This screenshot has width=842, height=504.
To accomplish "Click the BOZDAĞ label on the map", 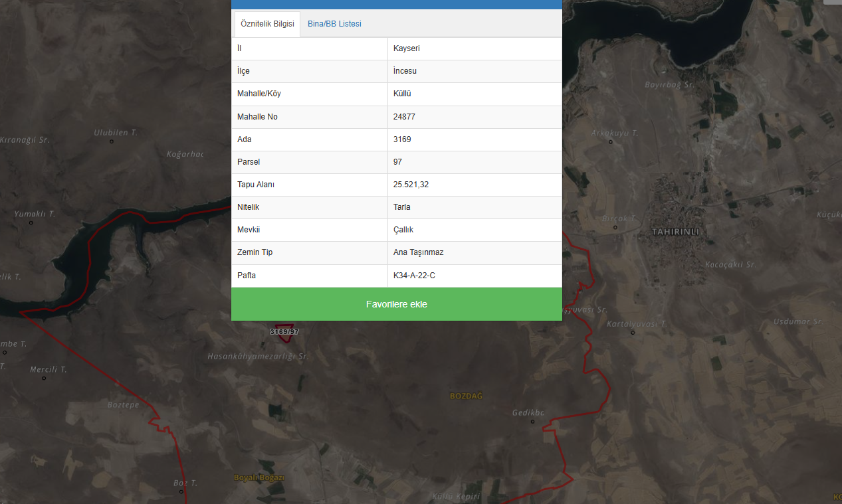I will coord(467,396).
